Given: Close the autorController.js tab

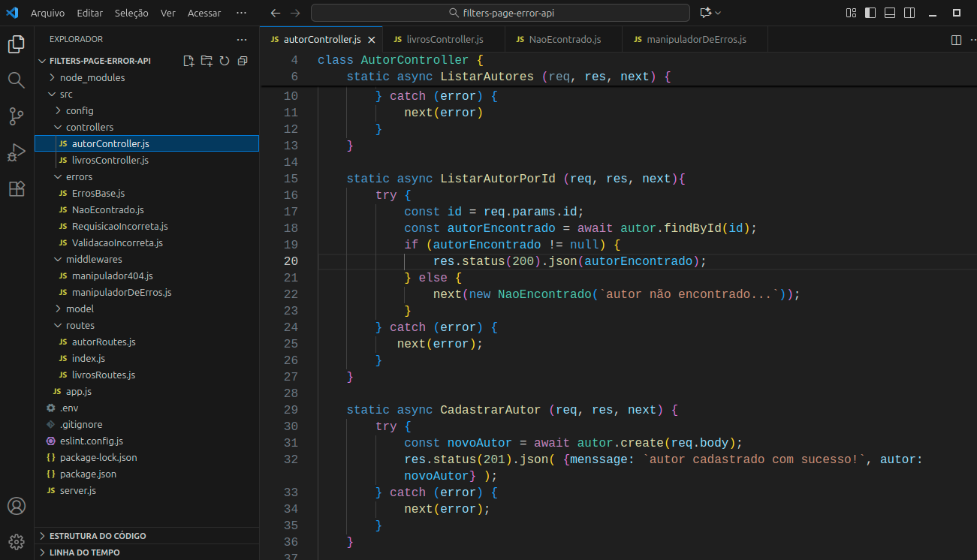Looking at the screenshot, I should pyautogui.click(x=371, y=40).
